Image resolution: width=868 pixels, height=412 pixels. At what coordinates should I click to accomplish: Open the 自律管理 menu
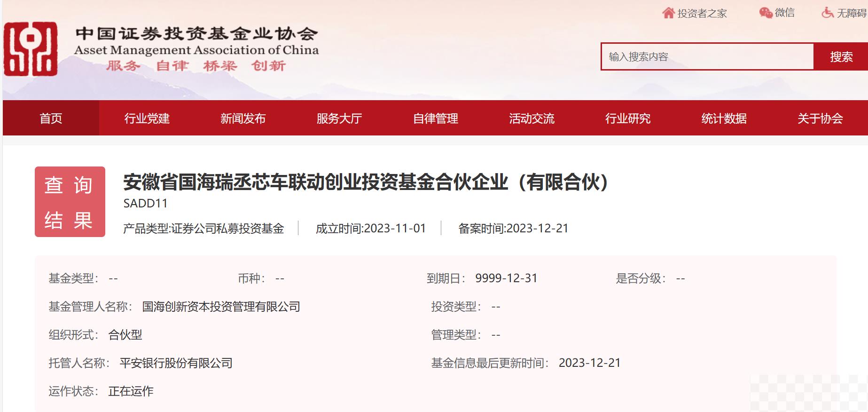click(x=436, y=118)
